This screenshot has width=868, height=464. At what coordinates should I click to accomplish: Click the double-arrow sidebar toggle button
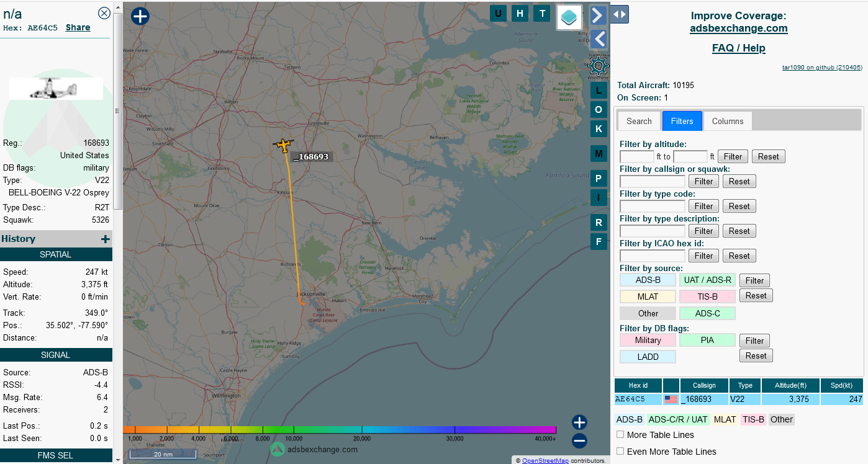click(620, 14)
